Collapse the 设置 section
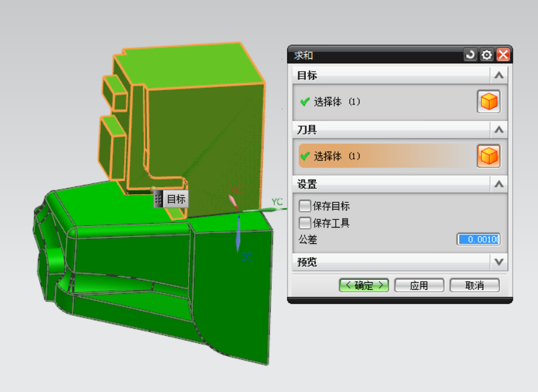This screenshot has height=392, width=538. click(499, 184)
